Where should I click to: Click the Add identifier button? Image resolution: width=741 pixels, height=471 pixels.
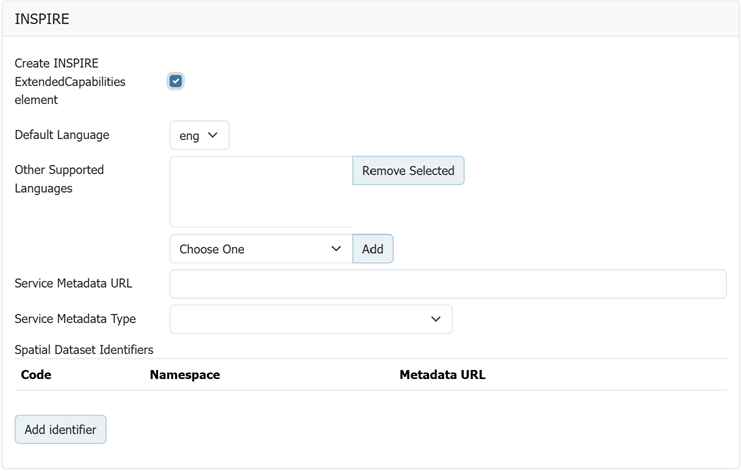(60, 429)
